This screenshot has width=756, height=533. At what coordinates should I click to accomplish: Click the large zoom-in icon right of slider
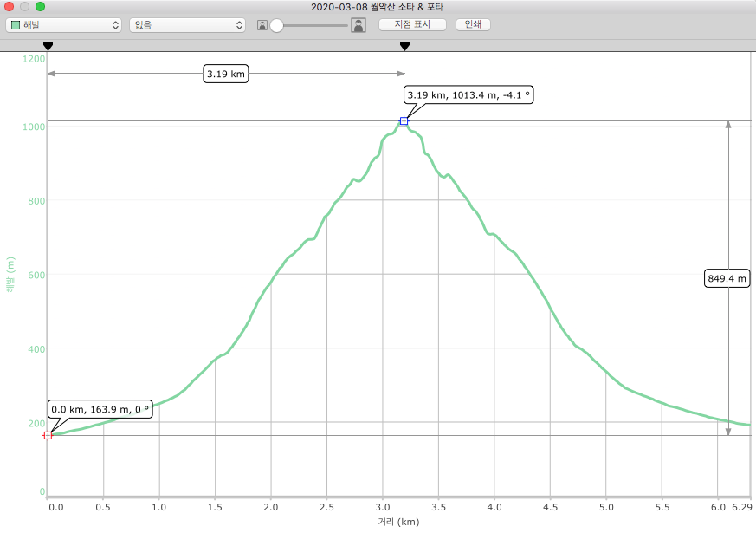pyautogui.click(x=358, y=25)
